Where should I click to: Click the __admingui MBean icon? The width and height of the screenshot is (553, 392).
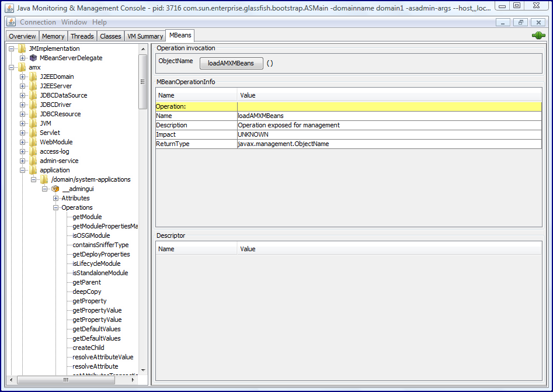[x=55, y=189]
